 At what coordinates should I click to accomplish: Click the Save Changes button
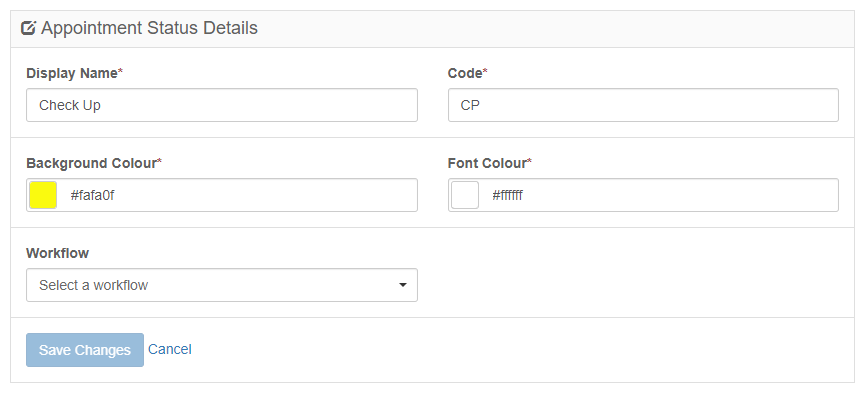(85, 350)
